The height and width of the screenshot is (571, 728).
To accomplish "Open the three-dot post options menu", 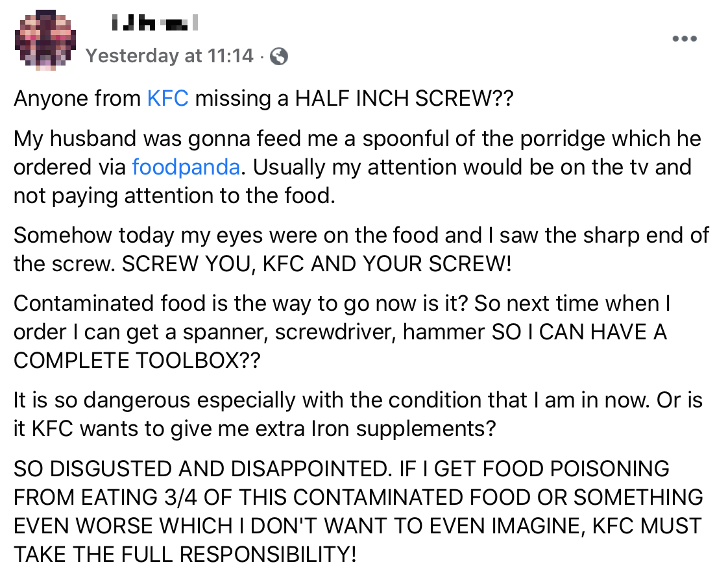I will click(685, 39).
